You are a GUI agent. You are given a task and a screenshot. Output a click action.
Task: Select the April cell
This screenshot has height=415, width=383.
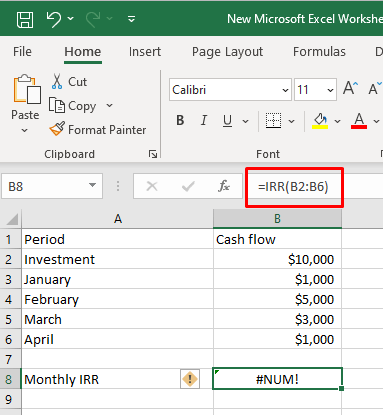[x=117, y=339]
